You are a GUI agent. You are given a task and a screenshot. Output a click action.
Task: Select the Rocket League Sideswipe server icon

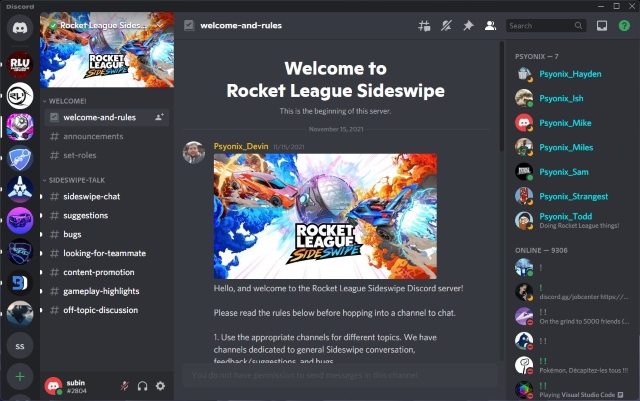coord(20,127)
